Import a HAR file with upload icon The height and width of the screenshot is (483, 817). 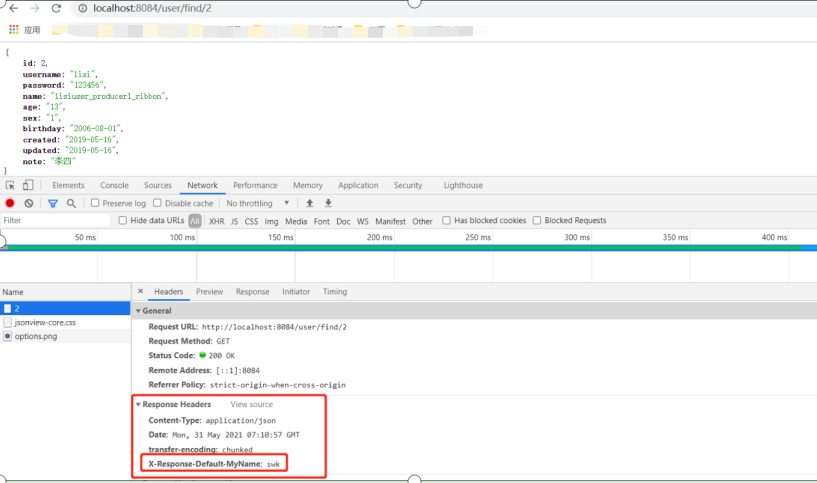(x=310, y=203)
